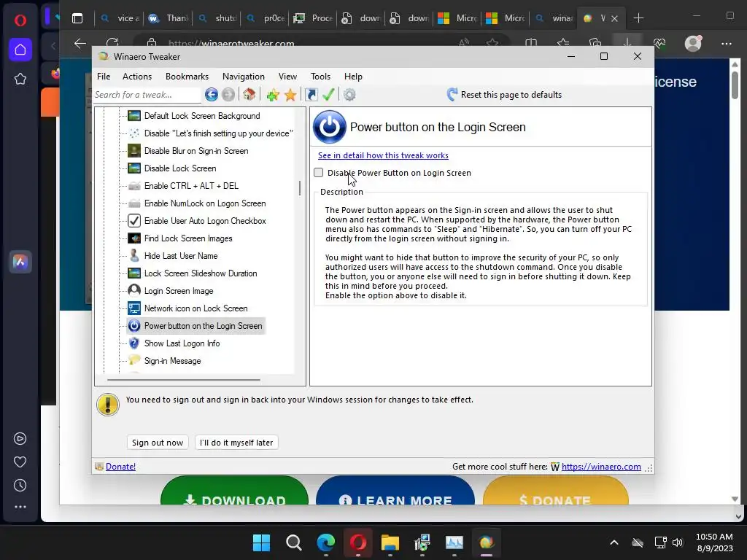Select Enable User Auto Logon Checkbox tweak
This screenshot has width=747, height=560.
click(x=197, y=221)
